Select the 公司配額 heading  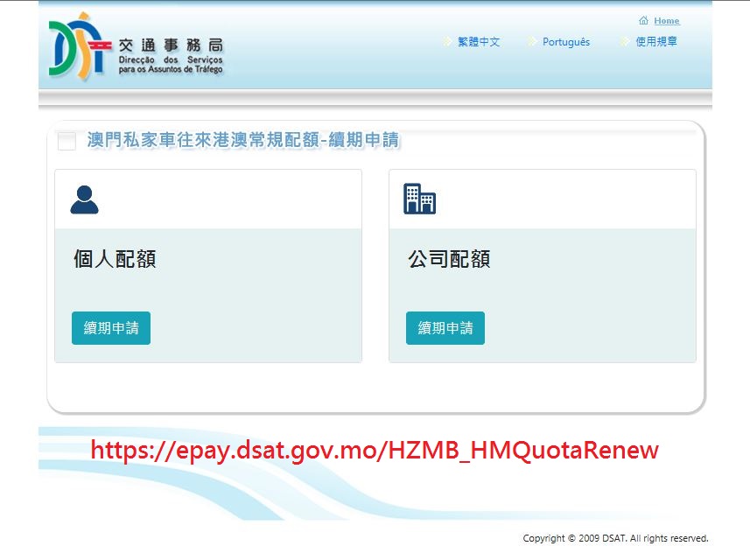click(449, 259)
